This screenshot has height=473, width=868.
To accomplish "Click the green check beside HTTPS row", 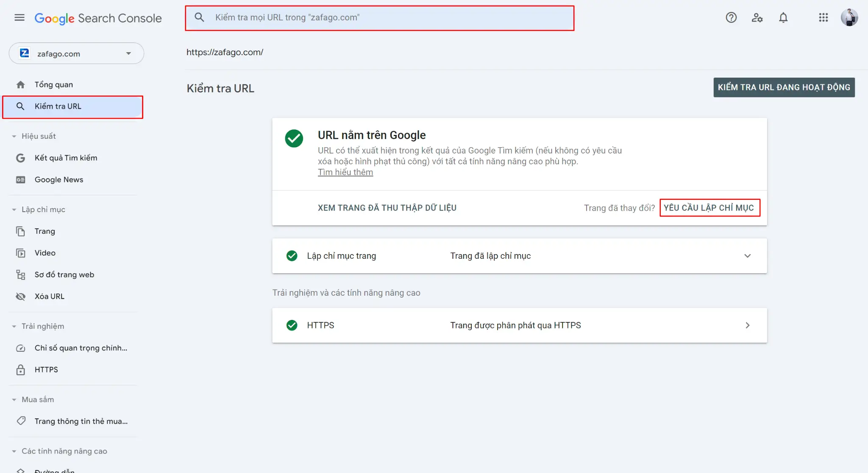I will pyautogui.click(x=292, y=325).
